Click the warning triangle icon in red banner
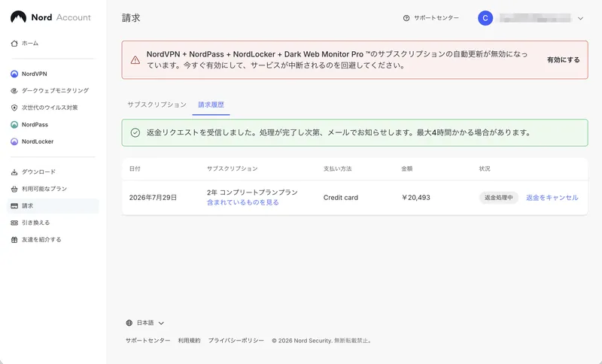The width and height of the screenshot is (602, 364). pyautogui.click(x=135, y=60)
